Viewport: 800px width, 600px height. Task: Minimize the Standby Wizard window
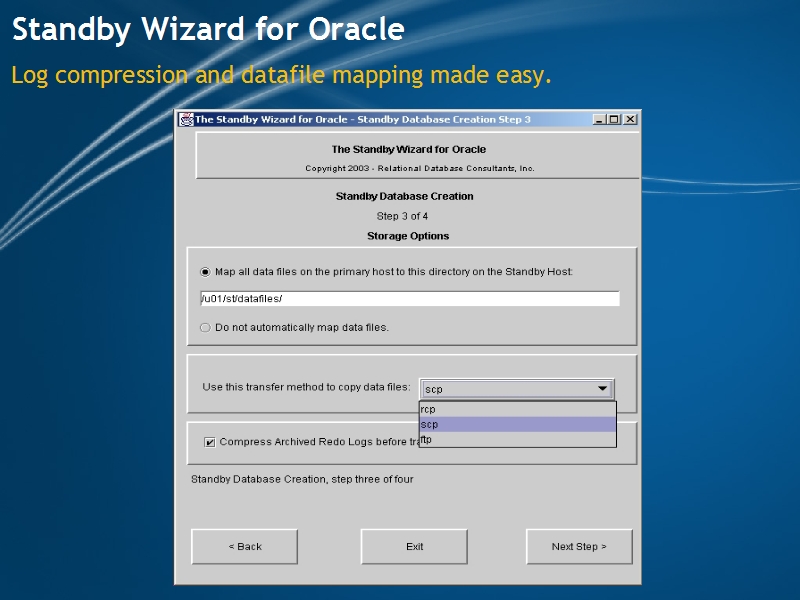point(599,119)
